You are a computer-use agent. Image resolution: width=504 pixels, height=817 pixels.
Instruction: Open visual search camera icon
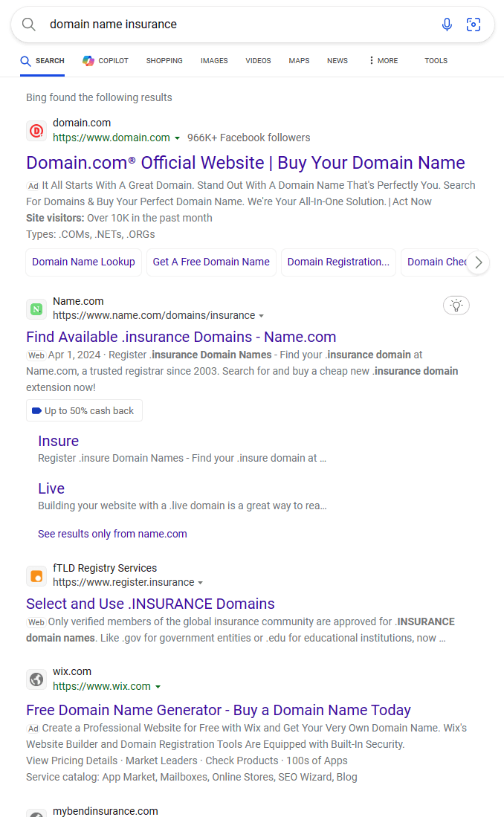474,25
